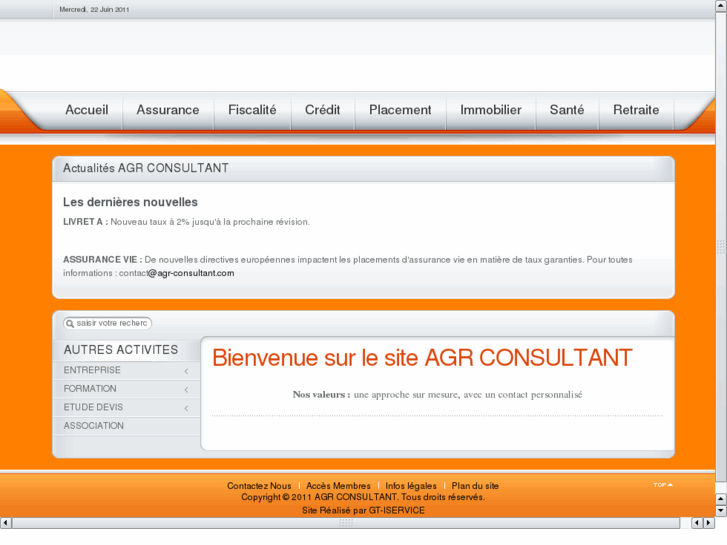727x545 pixels.
Task: Open the Accès Membres footer link
Action: tap(338, 486)
